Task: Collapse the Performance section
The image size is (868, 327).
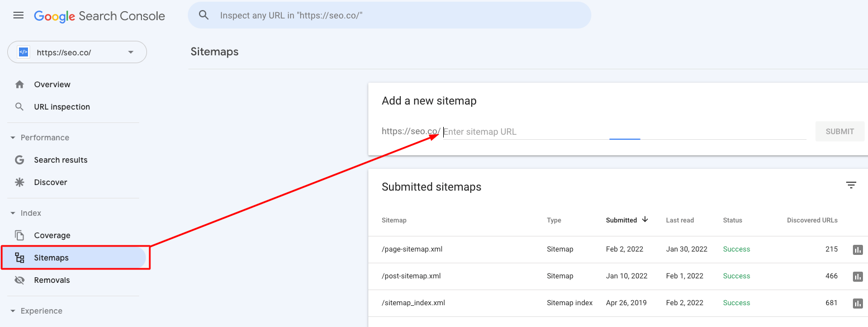Action: click(13, 138)
